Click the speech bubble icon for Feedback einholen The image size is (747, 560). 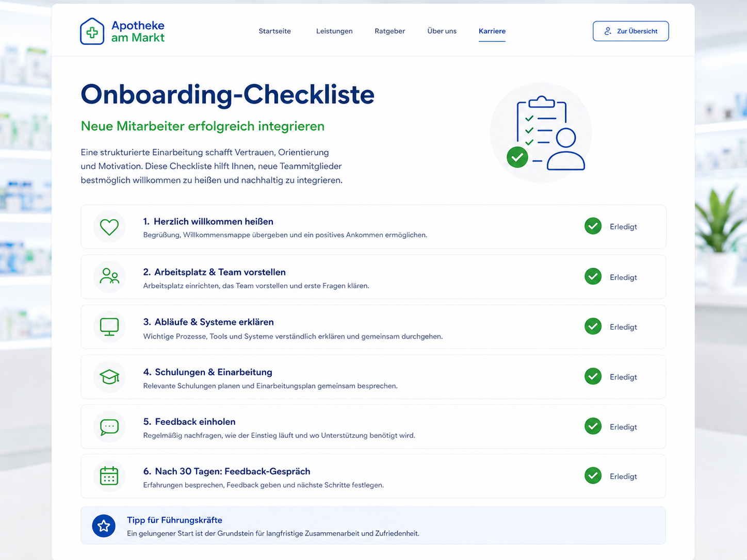[109, 427]
